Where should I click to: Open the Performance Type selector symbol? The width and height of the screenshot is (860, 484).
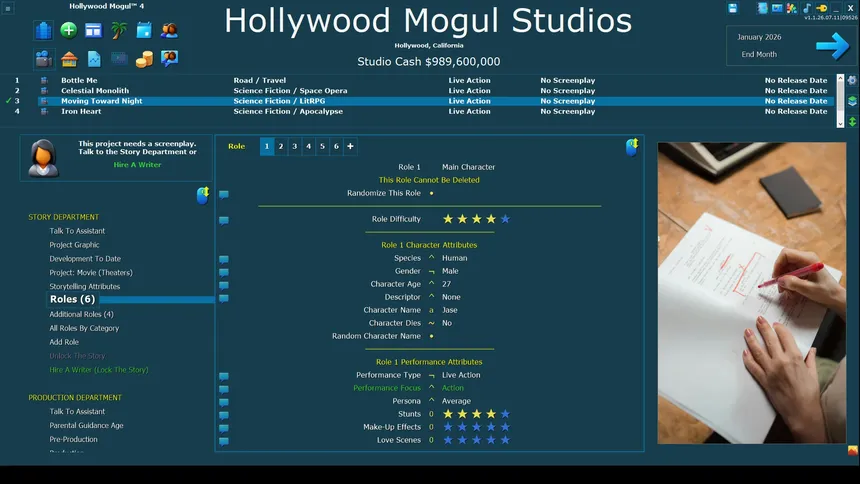click(432, 375)
